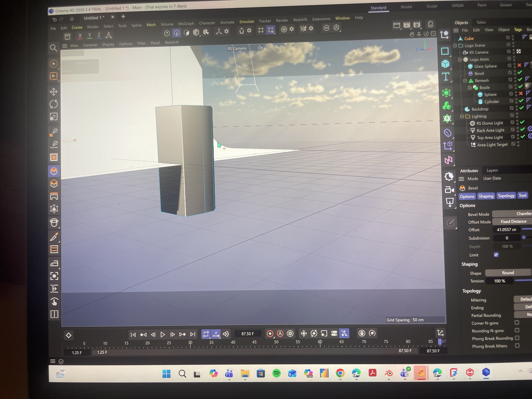Viewport: 532px width, 399px height.
Task: Enable the Phong Break Miters checkbox
Action: click(x=517, y=346)
